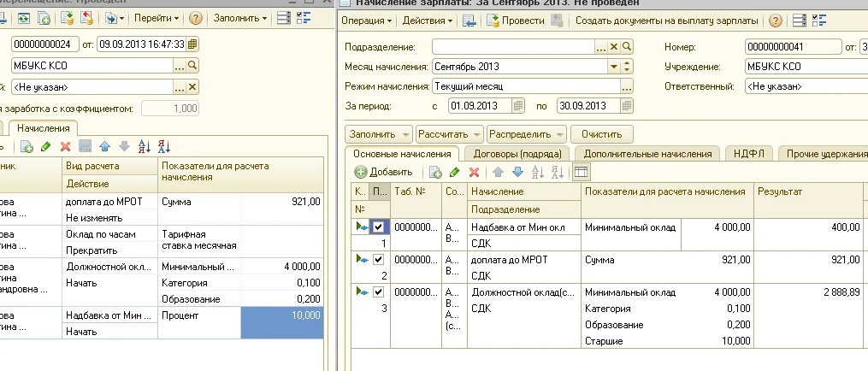This screenshot has height=371, width=868.
Task: Click unpost document icon with red arrow, left window
Action: 86,18
